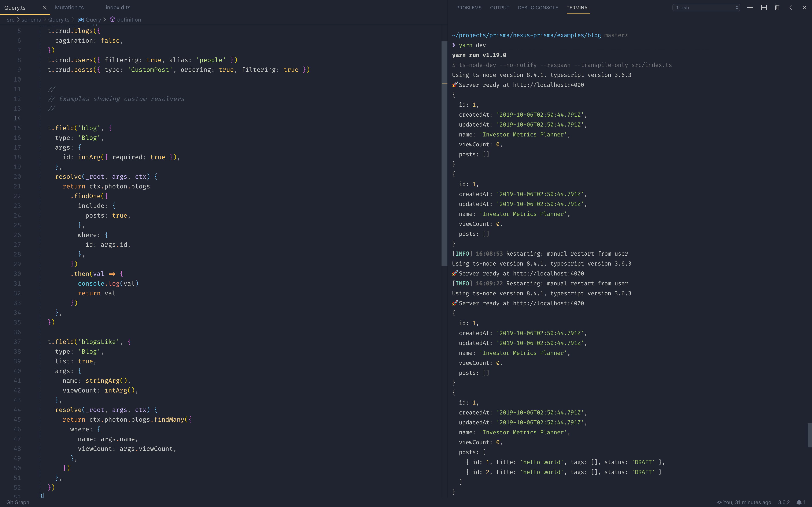Open the index.d.ts tab
Screen dimensions: 812x507
coord(118,7)
